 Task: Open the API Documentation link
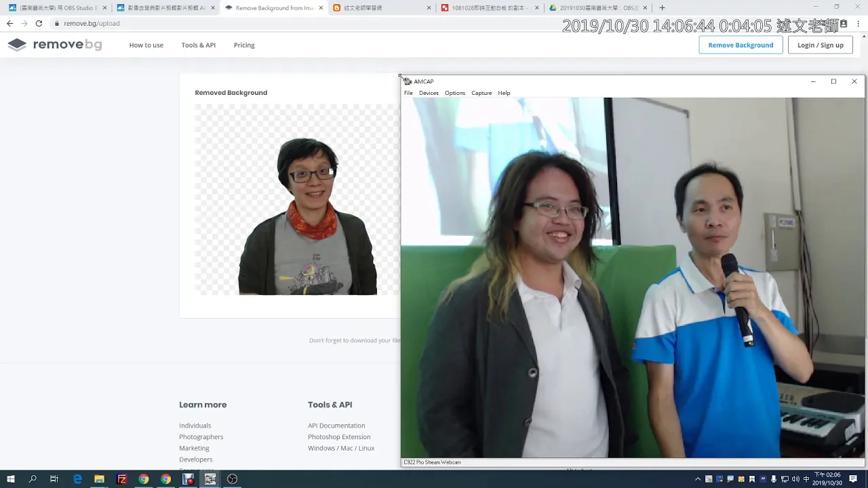tap(336, 426)
